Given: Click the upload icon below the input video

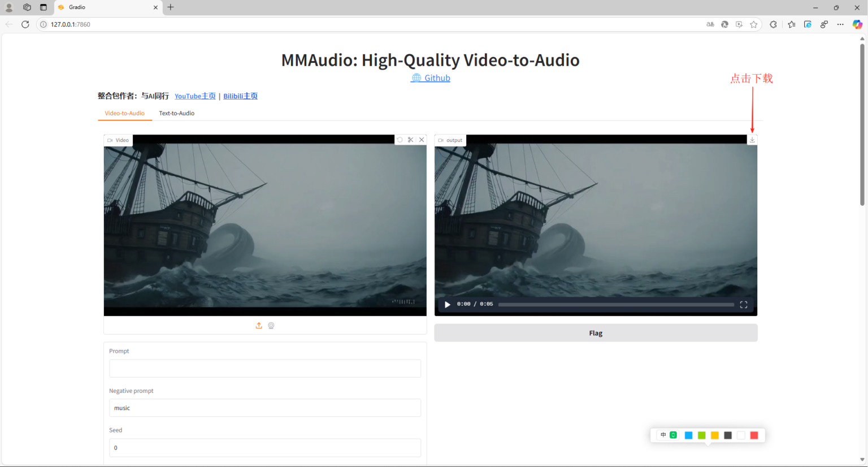Looking at the screenshot, I should (259, 326).
